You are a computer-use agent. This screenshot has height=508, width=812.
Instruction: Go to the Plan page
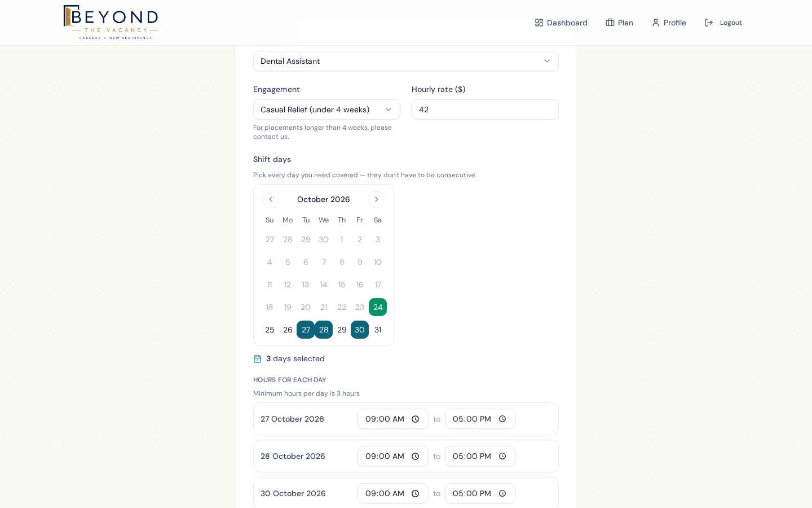[619, 23]
